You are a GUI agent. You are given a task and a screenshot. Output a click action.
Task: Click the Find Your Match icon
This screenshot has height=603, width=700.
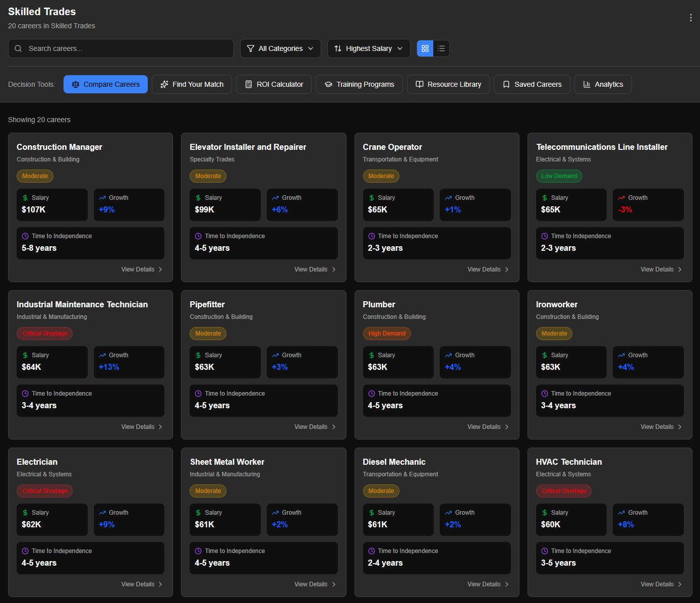pos(164,84)
